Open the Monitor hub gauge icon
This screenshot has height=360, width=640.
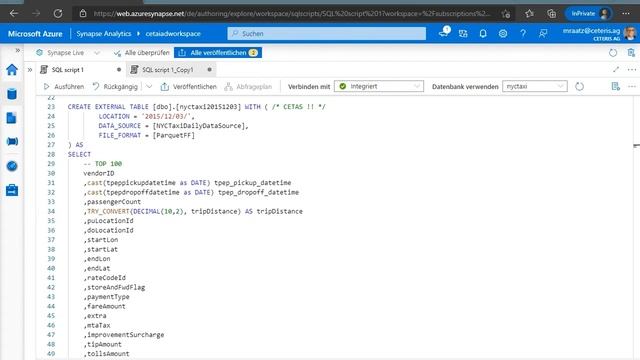[12, 166]
